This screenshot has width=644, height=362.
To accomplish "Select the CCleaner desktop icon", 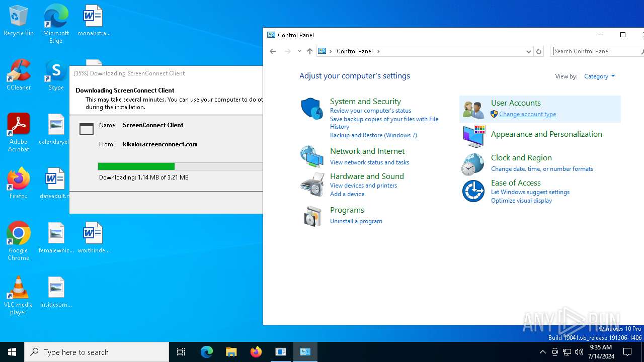I will coord(19,75).
